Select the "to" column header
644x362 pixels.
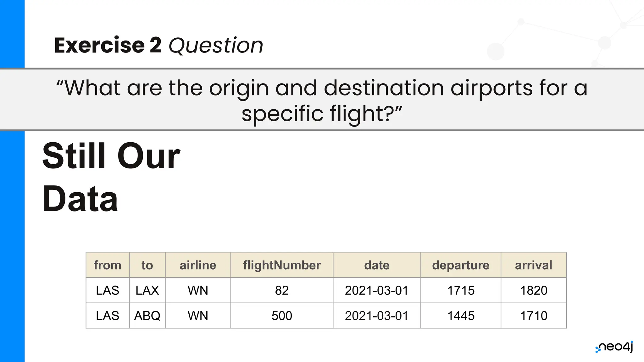pos(147,265)
